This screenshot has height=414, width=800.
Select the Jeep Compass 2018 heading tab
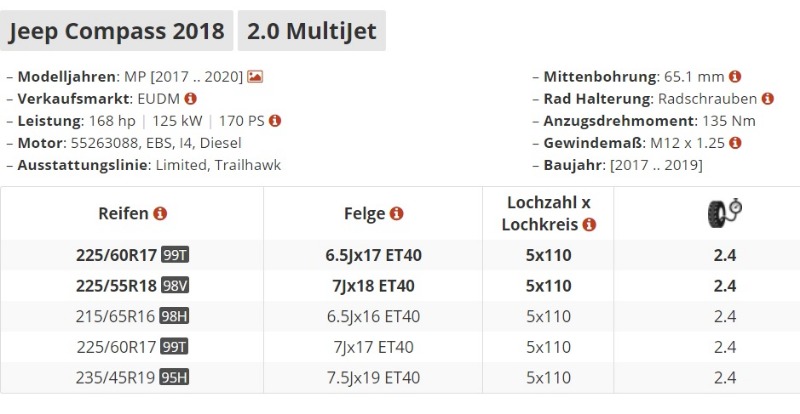117,31
